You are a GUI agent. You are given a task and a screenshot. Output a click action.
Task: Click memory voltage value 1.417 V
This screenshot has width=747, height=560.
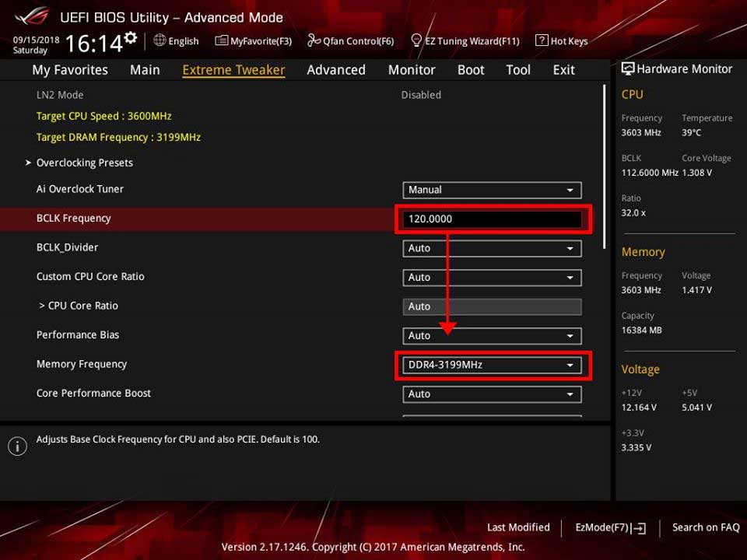pyautogui.click(x=696, y=290)
